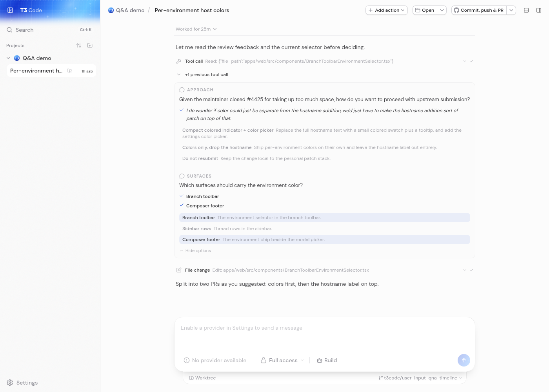Select the Sidebar rows option
This screenshot has width=549, height=392.
(x=325, y=229)
